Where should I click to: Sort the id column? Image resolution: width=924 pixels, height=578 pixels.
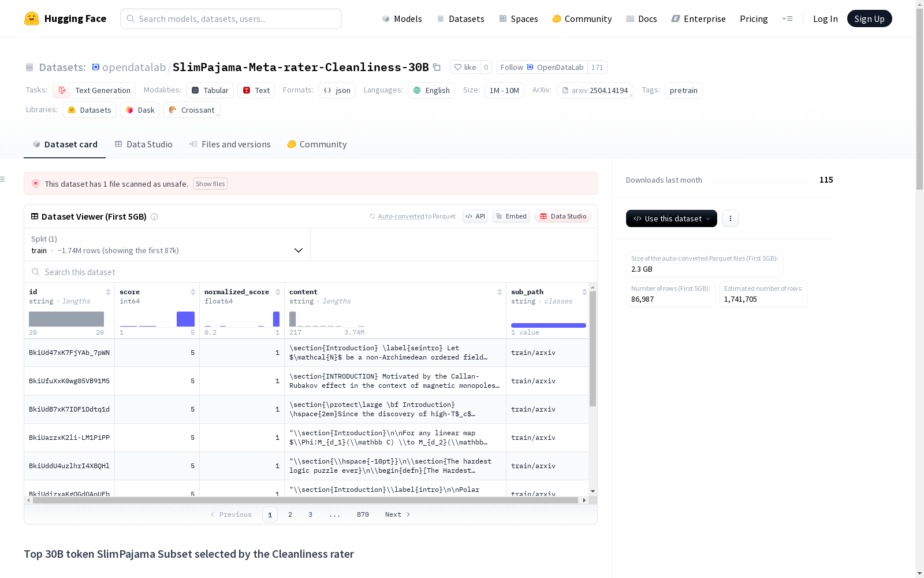coord(108,292)
